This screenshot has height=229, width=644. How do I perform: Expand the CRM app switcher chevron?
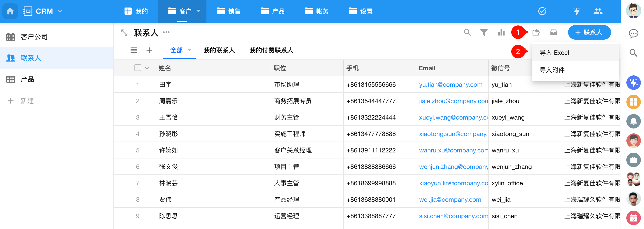click(60, 11)
